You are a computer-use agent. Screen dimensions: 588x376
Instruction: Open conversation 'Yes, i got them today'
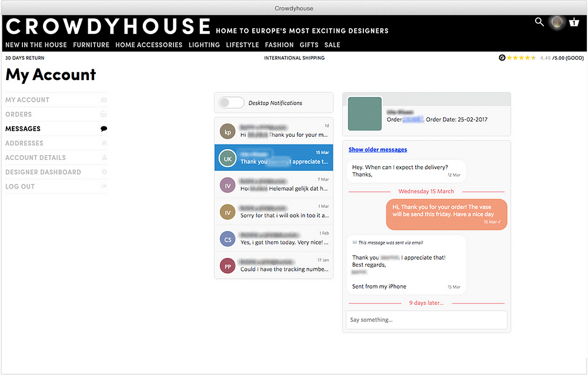click(274, 239)
